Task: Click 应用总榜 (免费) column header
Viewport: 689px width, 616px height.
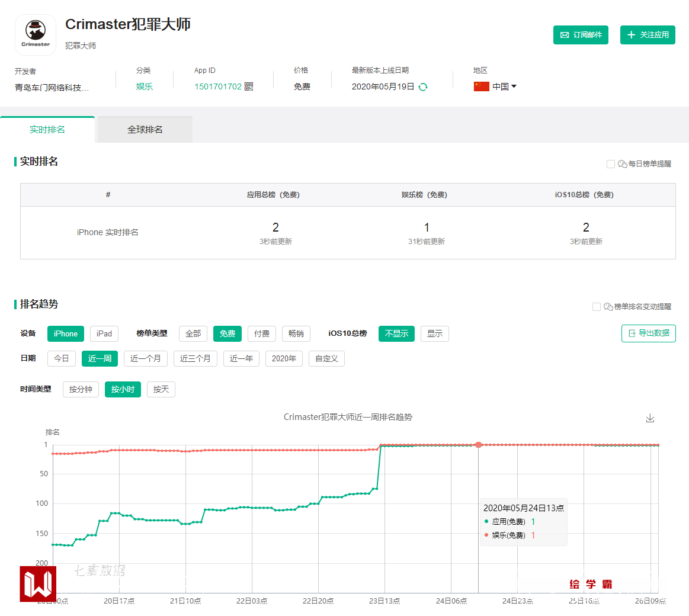Action: (273, 195)
